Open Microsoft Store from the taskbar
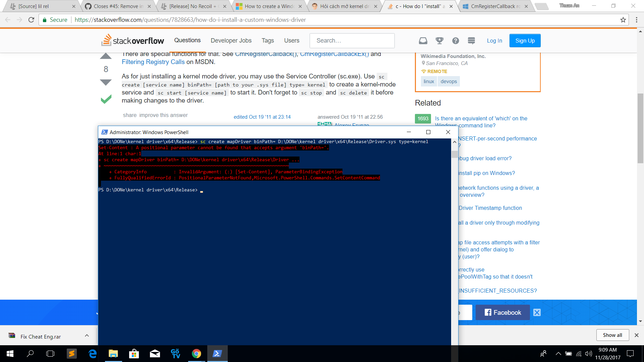644x362 pixels. [x=134, y=354]
